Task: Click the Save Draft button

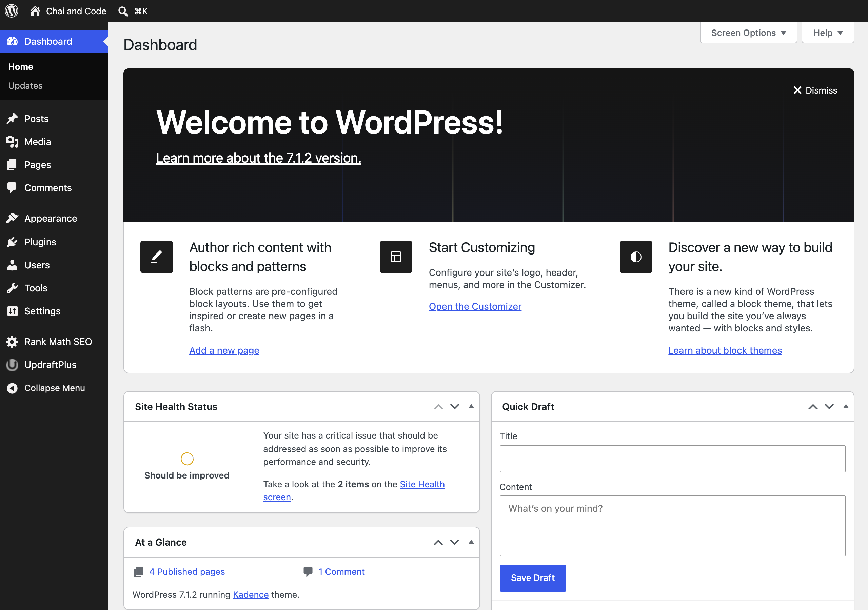Action: [x=533, y=577]
